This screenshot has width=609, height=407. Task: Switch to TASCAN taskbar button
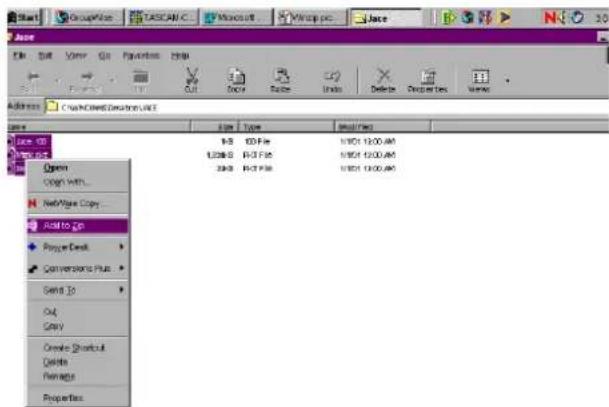(x=162, y=17)
